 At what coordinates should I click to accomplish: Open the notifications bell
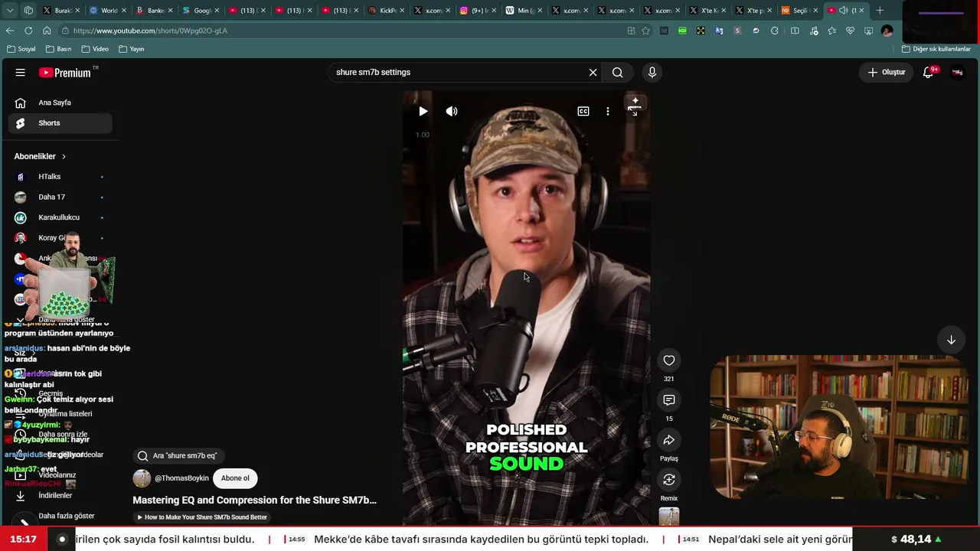coord(929,73)
